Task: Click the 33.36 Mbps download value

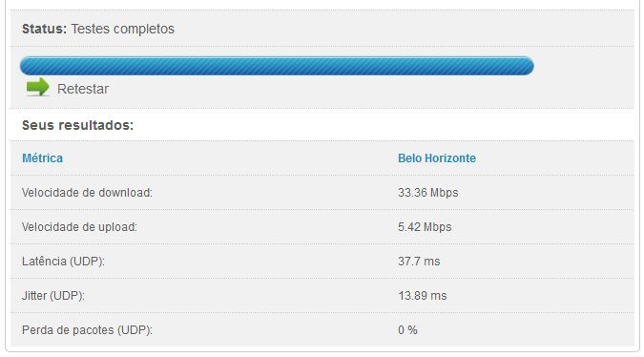Action: [x=428, y=192]
